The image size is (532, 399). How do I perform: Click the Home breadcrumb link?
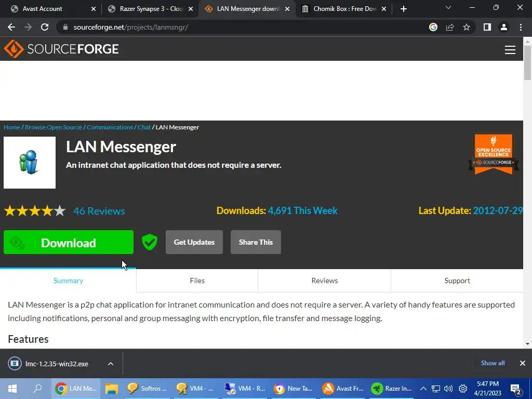pyautogui.click(x=12, y=127)
